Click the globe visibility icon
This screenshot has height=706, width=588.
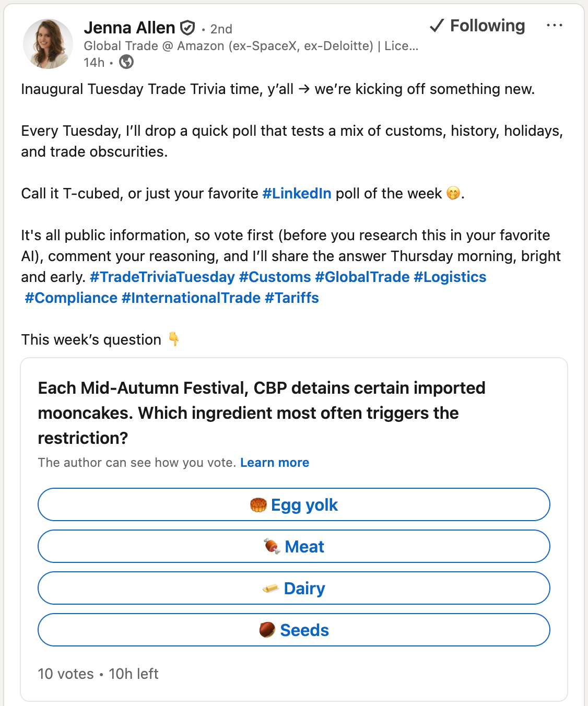pyautogui.click(x=126, y=62)
